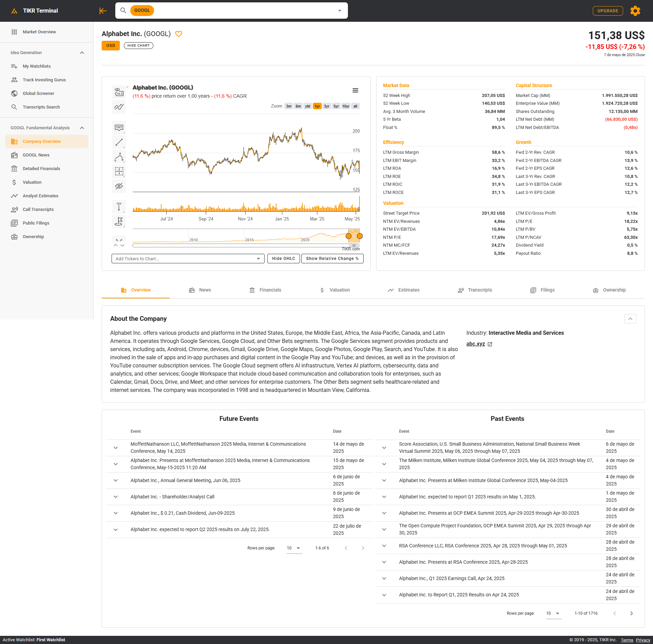Add GOOGL to favorites with heart icon

[179, 34]
